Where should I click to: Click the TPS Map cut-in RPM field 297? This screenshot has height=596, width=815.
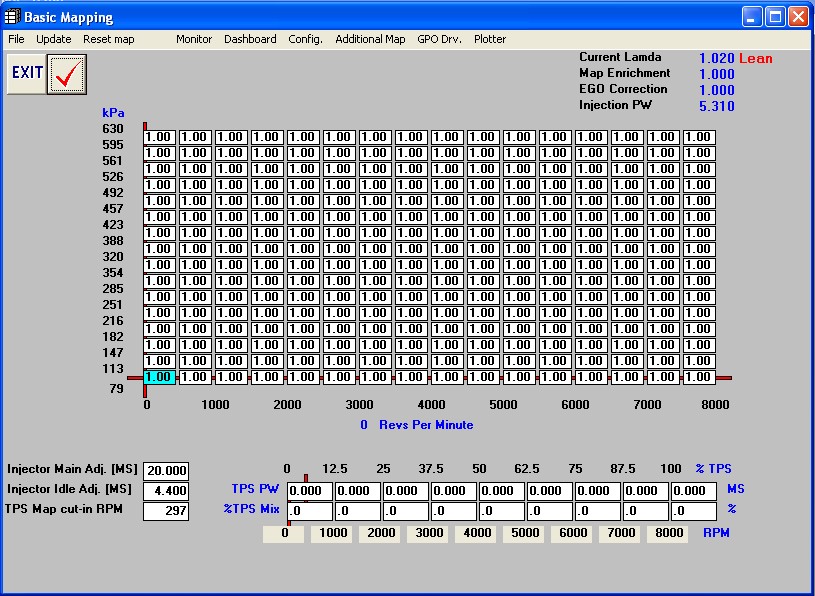click(x=166, y=511)
